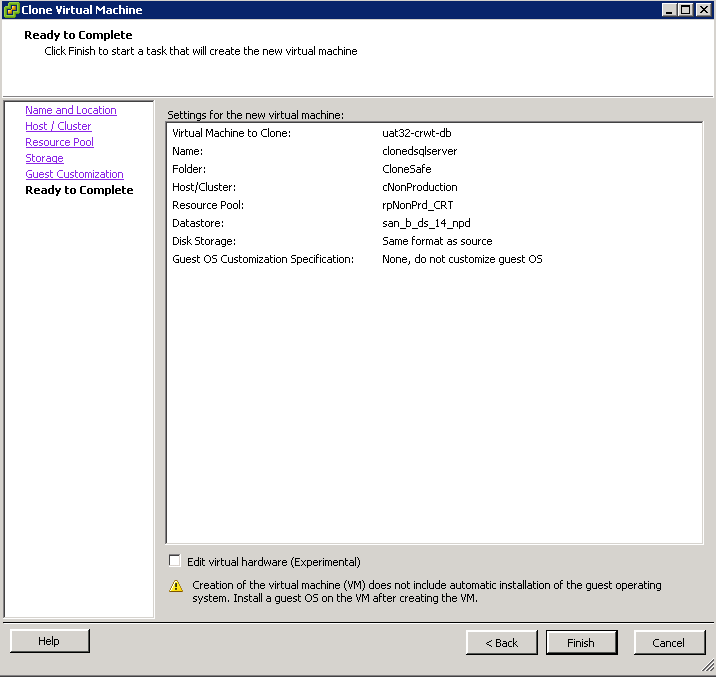Viewport: 716px width, 677px height.
Task: Open the Guest Customization step
Action: coord(74,174)
